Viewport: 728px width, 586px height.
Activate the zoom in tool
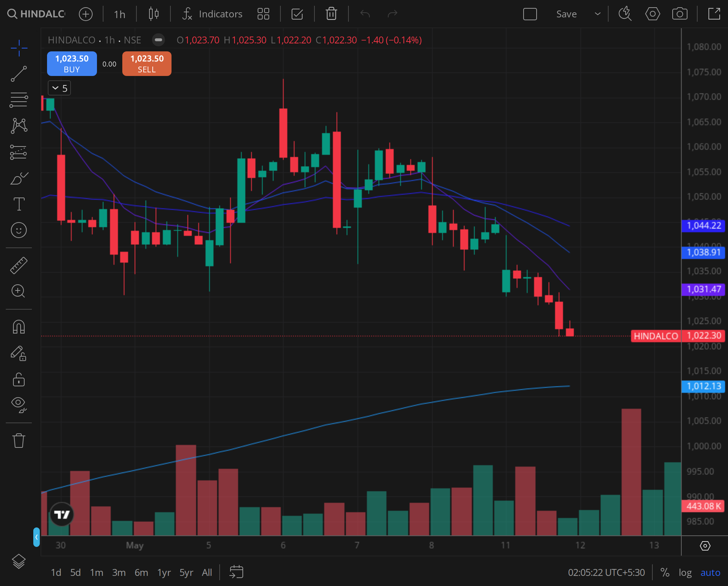pos(19,291)
